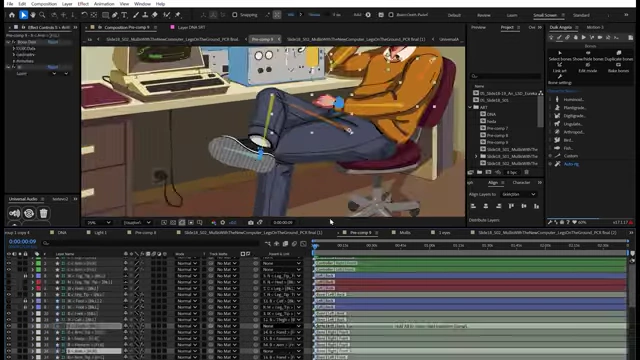Viewport: 640px width, 360px height.
Task: Select the Clone Stamp tool
Action: tap(145, 15)
